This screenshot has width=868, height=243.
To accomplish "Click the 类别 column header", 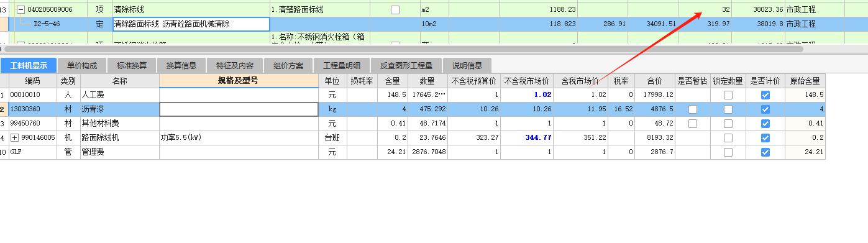I will click(68, 81).
